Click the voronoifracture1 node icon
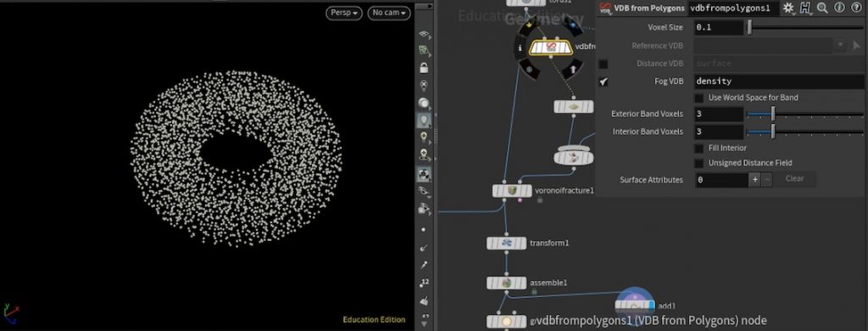The image size is (868, 331). [511, 191]
